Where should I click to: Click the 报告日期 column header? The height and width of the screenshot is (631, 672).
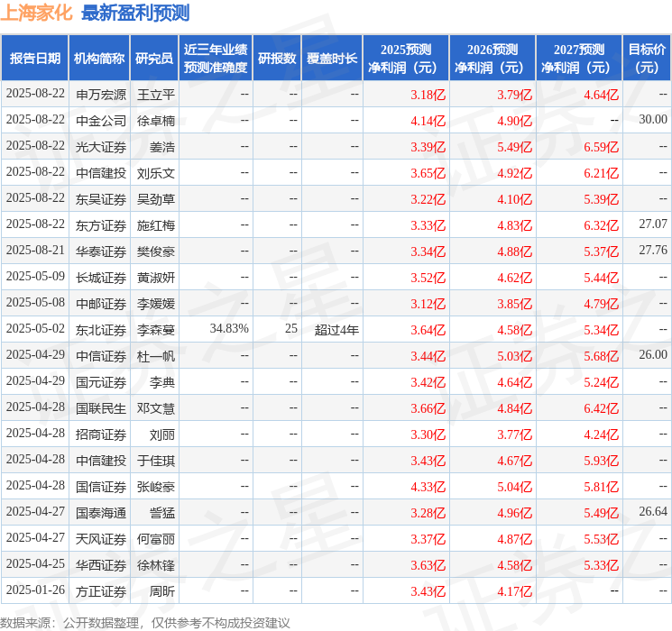click(x=34, y=58)
